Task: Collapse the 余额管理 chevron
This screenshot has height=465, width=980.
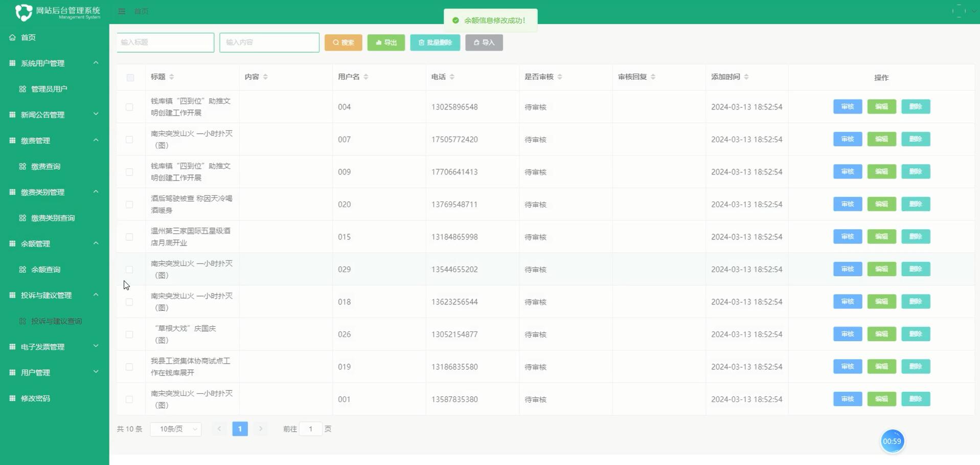Action: [x=96, y=243]
